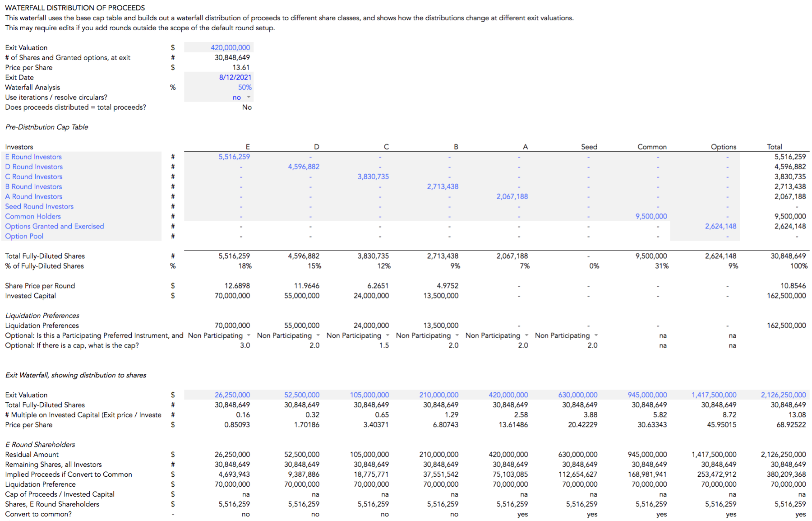Select the Waterfall Analysis 50% cell
Viewport: 812px width, 521px height.
point(219,87)
